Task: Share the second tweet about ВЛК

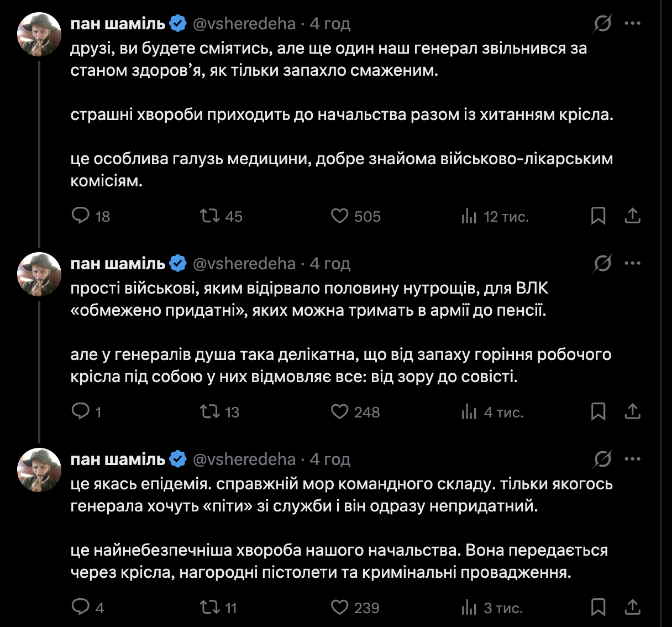Action: pyautogui.click(x=632, y=411)
